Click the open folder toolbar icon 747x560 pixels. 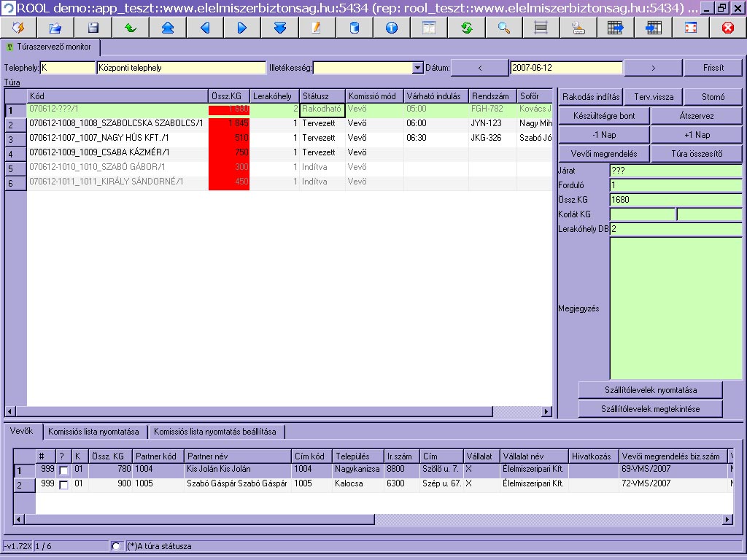pos(55,28)
